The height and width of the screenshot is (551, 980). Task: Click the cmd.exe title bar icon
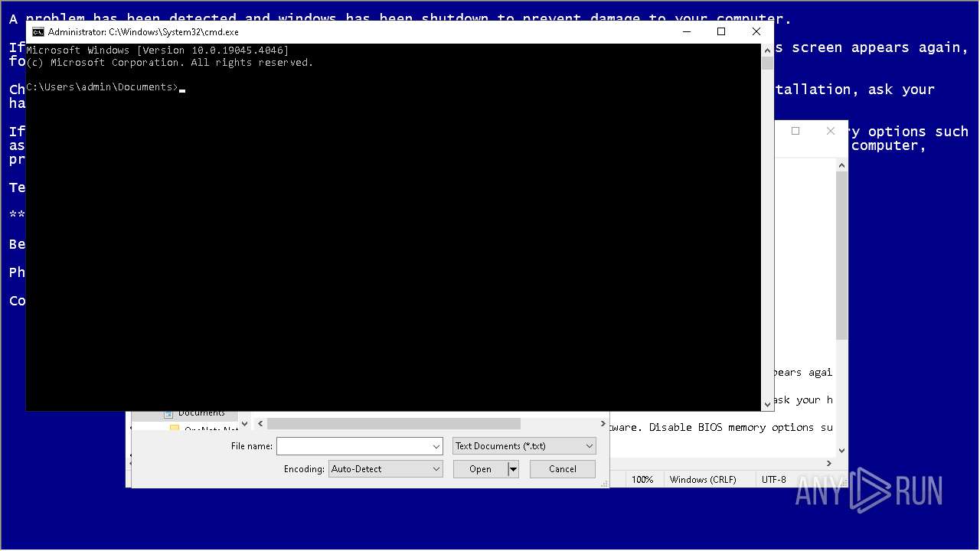coord(38,32)
